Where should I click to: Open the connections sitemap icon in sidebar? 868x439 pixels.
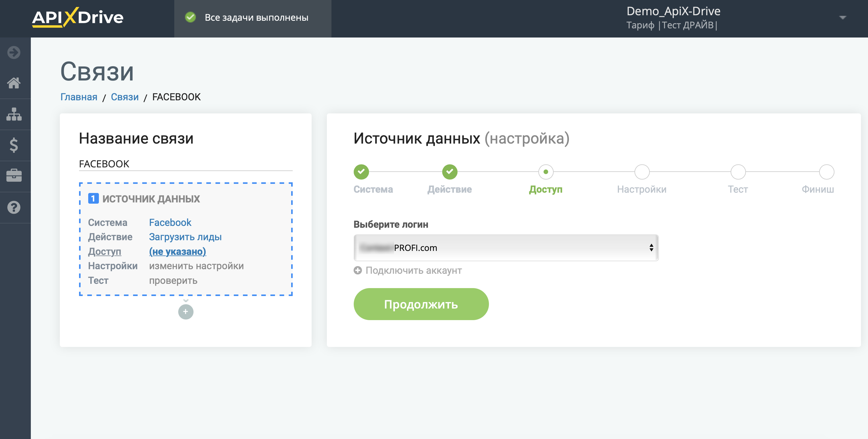click(14, 114)
